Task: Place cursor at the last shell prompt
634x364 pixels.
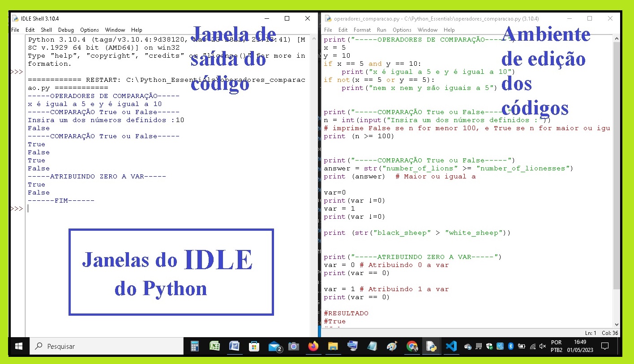Action: (28, 209)
